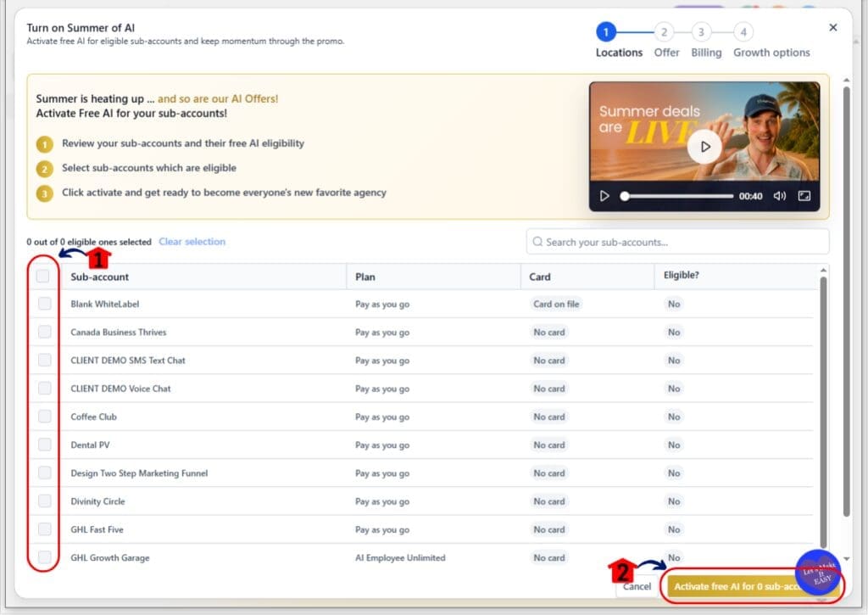Click Canada Business Thrives sub-account name

click(119, 332)
